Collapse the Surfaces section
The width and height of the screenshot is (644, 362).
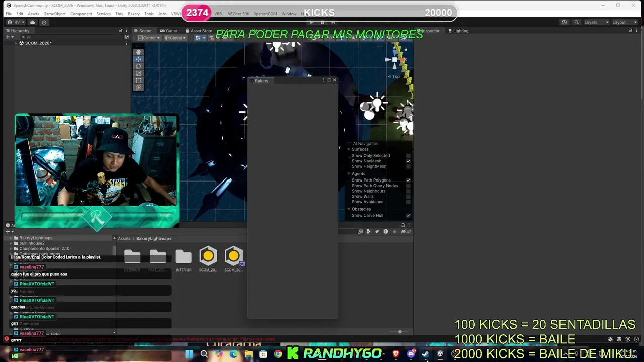point(349,149)
